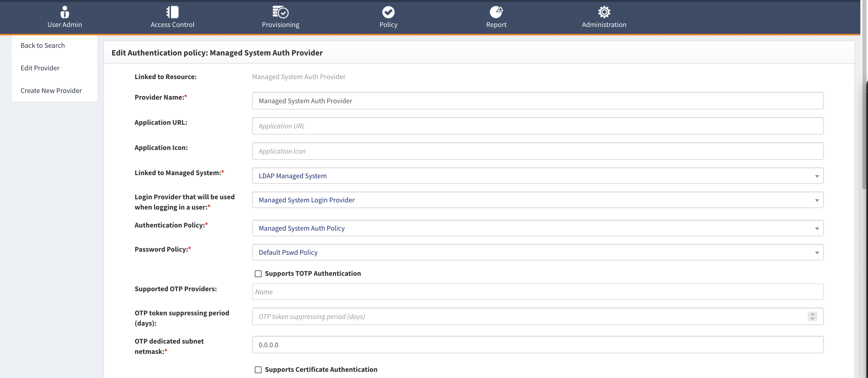Click the Policy checkmark icon
The image size is (868, 378).
388,12
